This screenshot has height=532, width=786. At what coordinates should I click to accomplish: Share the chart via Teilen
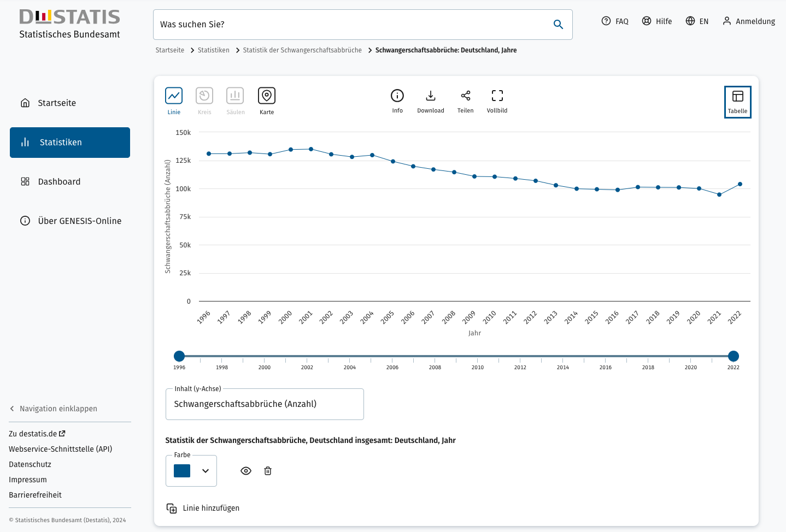[x=465, y=96]
